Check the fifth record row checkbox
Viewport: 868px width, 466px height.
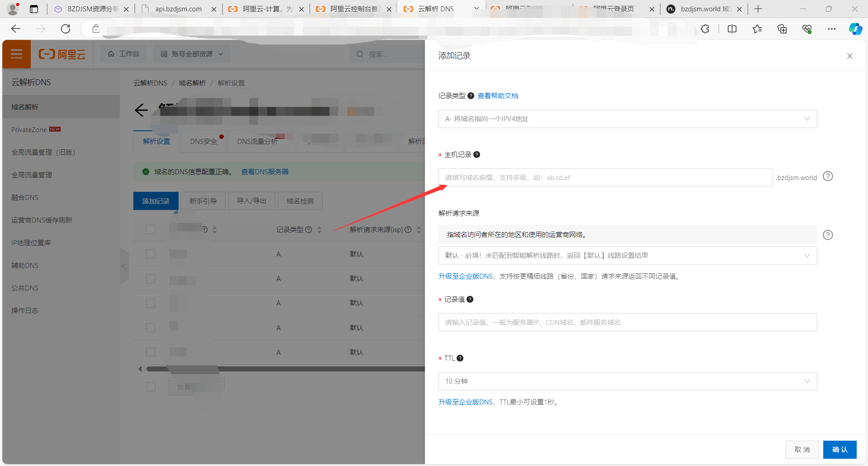pos(151,352)
